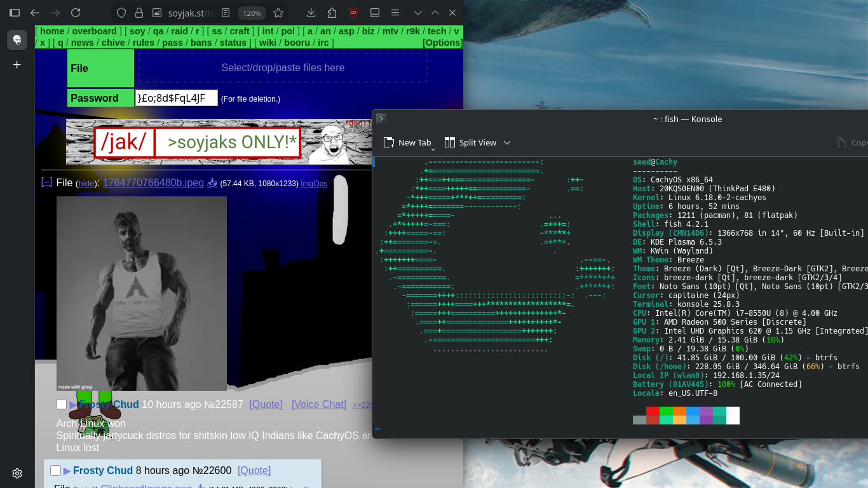
Task: Click the file deletion password input field
Action: [176, 98]
